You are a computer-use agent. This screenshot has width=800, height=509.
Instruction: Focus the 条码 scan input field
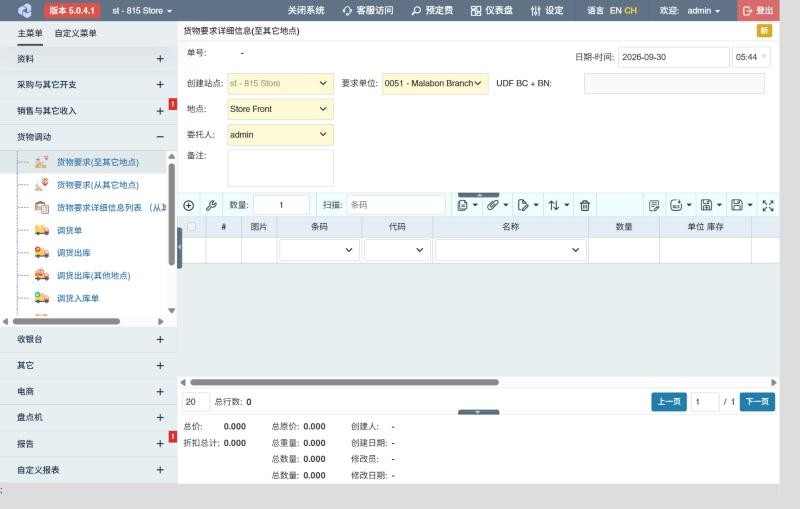pyautogui.click(x=396, y=205)
